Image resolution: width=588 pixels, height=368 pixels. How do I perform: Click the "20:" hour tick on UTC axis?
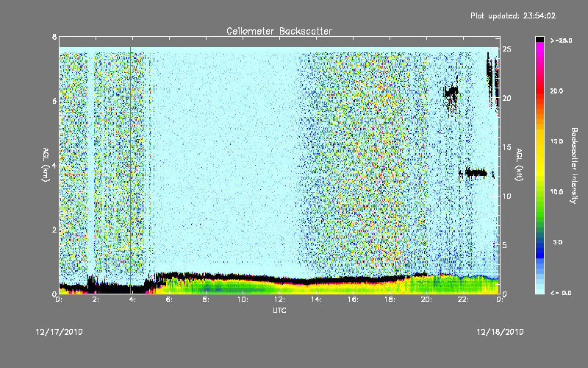426,300
